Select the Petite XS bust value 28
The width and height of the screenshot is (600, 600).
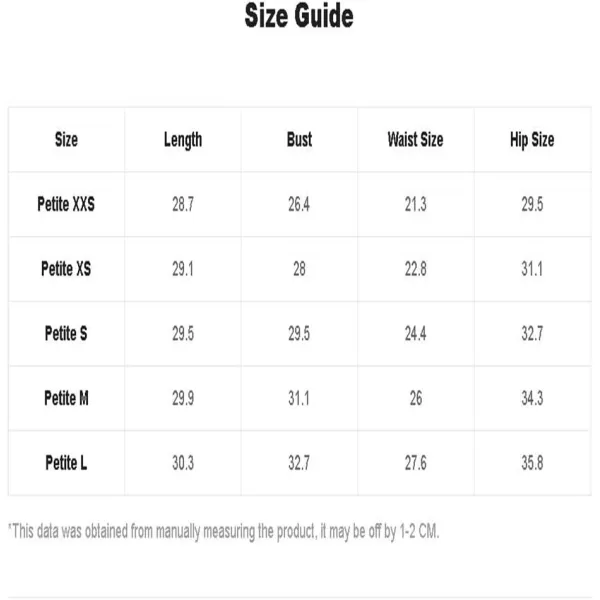click(299, 269)
